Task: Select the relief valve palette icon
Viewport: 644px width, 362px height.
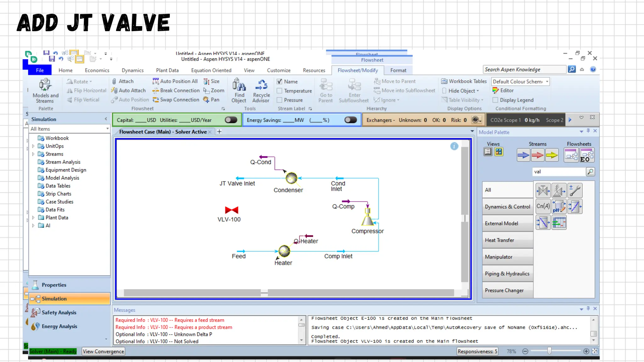Action: 559,190
